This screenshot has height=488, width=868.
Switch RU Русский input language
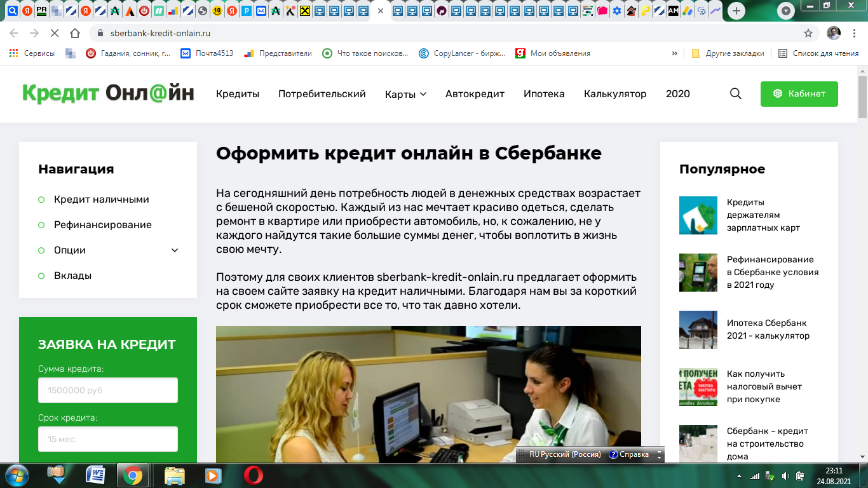click(565, 454)
